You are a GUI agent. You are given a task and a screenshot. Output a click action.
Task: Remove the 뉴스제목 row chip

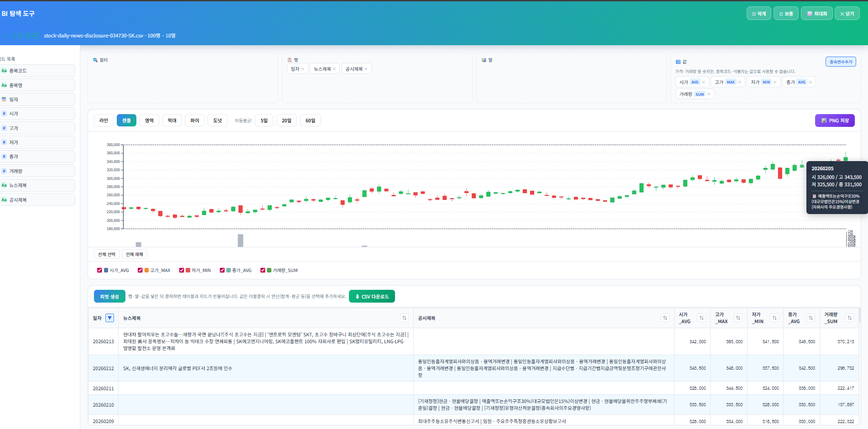point(334,69)
